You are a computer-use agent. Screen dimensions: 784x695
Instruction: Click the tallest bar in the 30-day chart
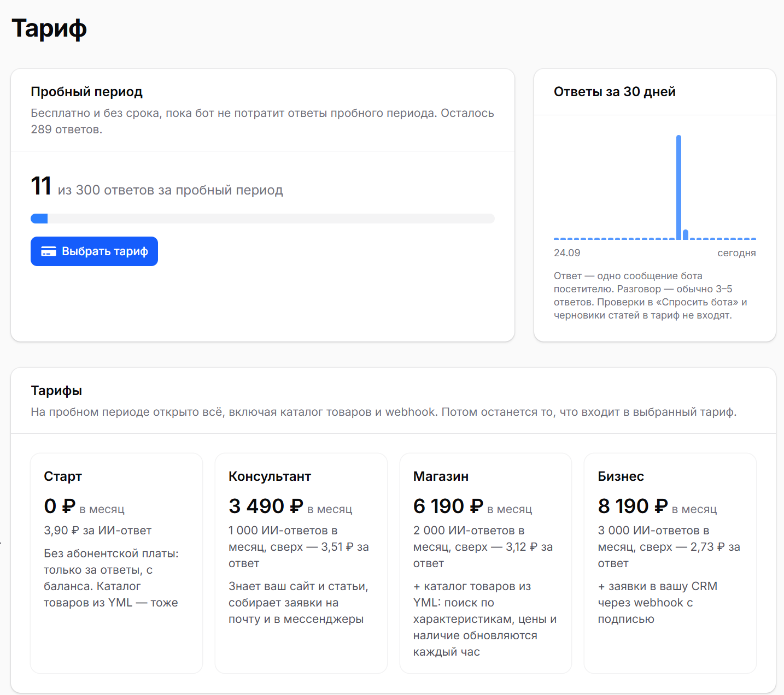pos(678,187)
